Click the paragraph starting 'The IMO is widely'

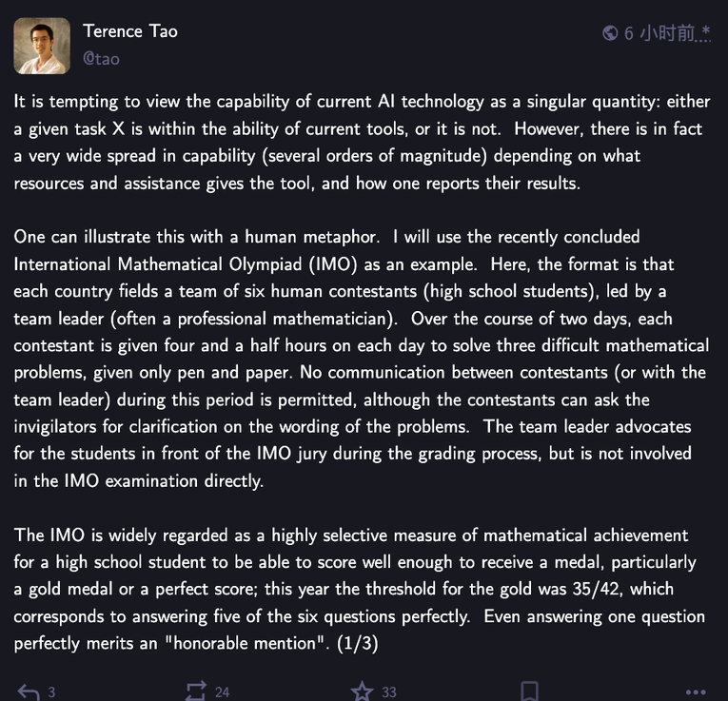[x=360, y=589]
